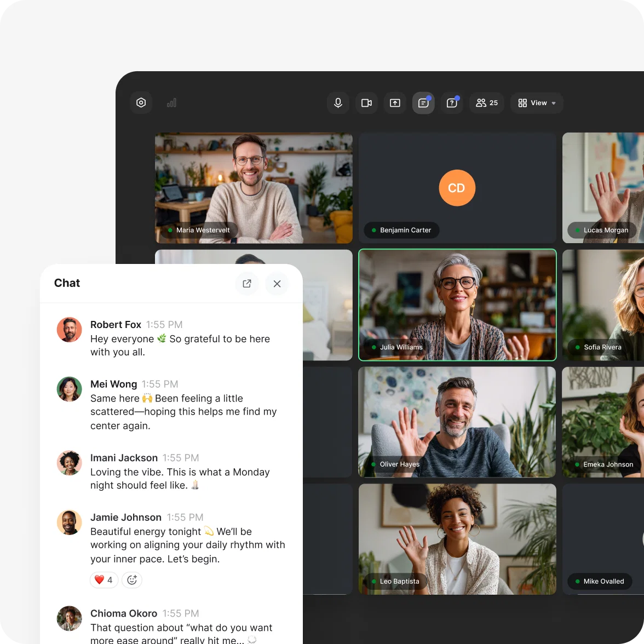Image resolution: width=644 pixels, height=644 pixels.
Task: Click the Chat panel title
Action: (67, 283)
